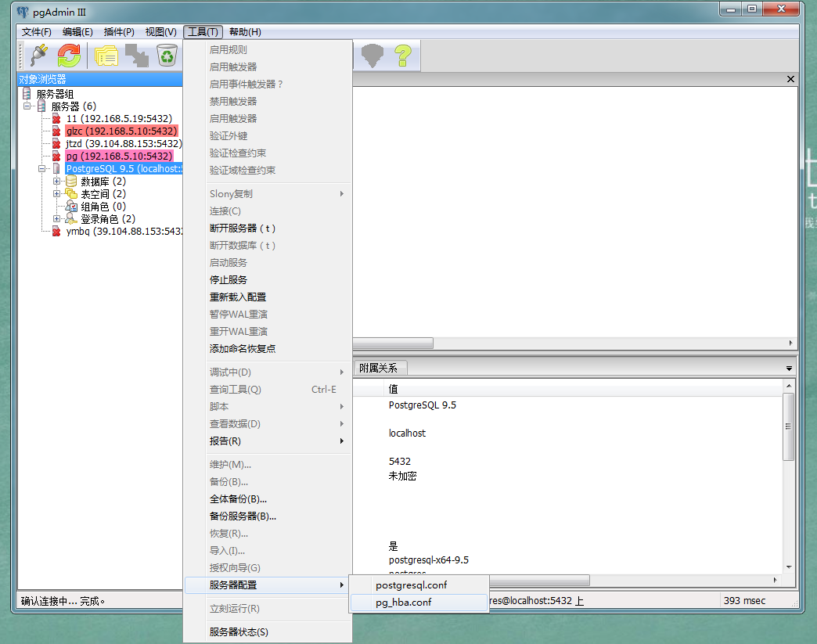Collapse the 服务器 (6) tree node
The image size is (817, 644).
coord(27,106)
